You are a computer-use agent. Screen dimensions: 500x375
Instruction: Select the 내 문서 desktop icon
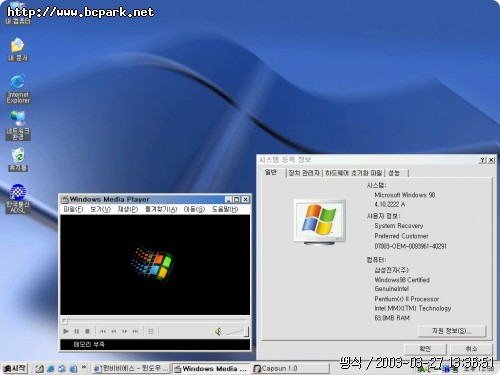(18, 49)
